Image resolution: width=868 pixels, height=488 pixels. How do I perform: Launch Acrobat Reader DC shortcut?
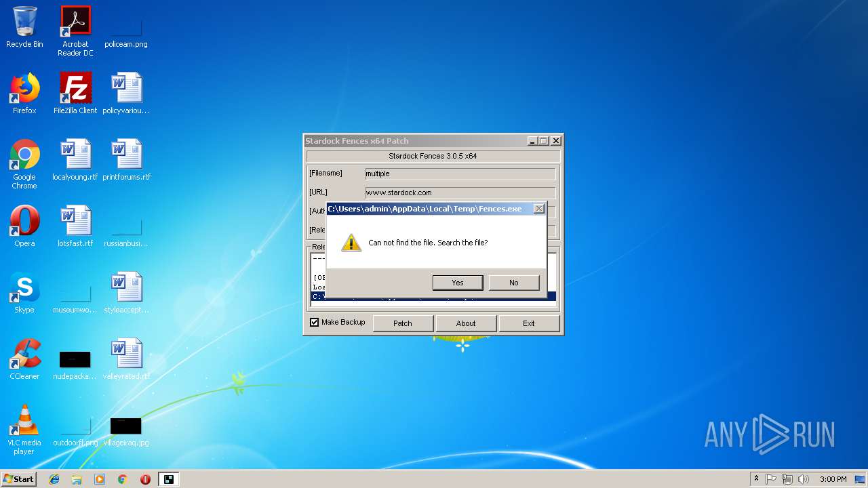coord(75,30)
